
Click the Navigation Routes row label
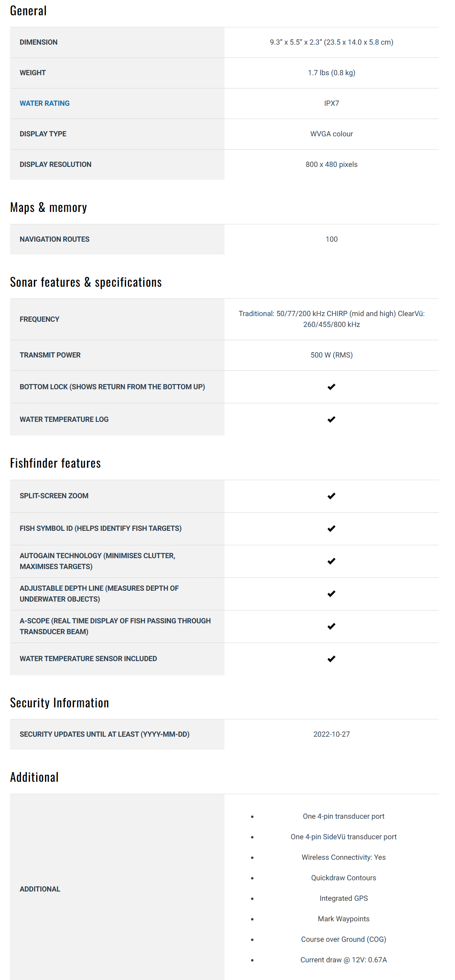(54, 239)
